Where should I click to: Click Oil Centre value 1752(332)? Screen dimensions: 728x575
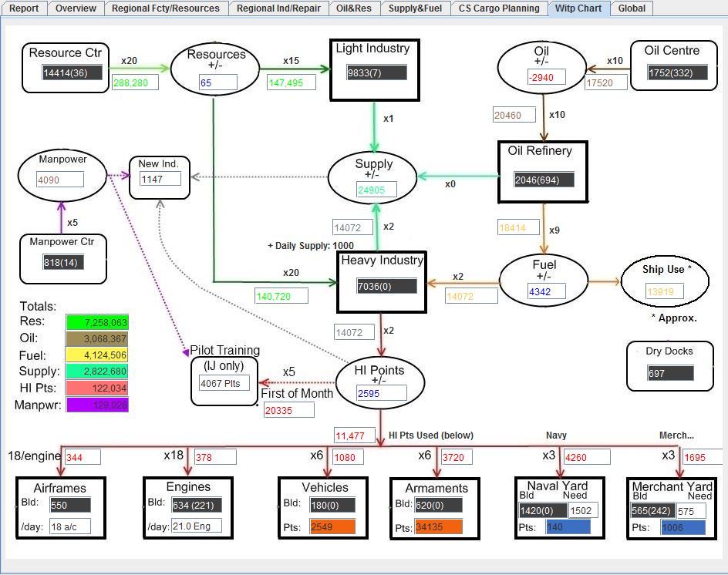(678, 72)
